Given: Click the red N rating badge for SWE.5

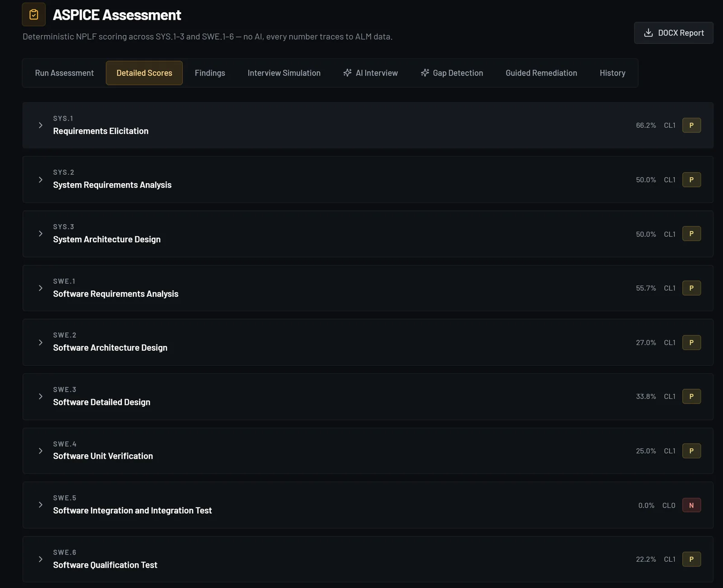Looking at the screenshot, I should pyautogui.click(x=691, y=505).
